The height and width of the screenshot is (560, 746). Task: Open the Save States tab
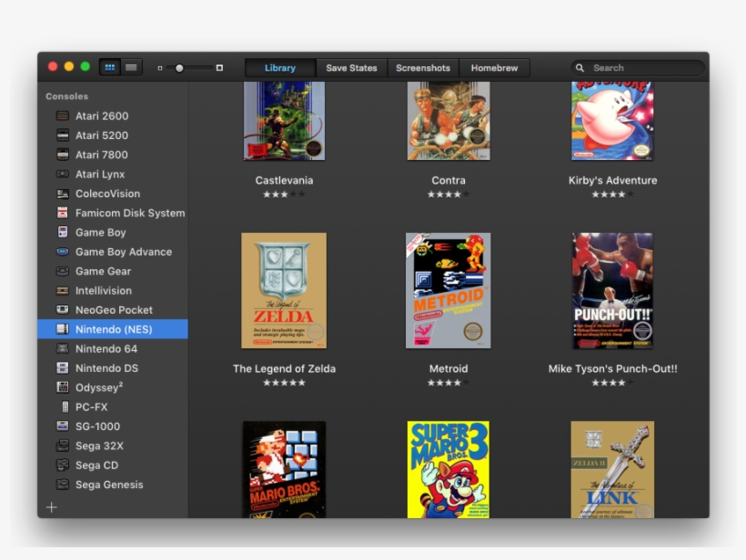[x=351, y=68]
